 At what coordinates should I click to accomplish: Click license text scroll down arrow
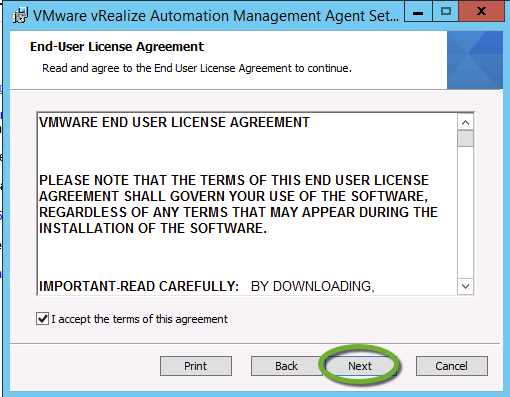point(466,286)
